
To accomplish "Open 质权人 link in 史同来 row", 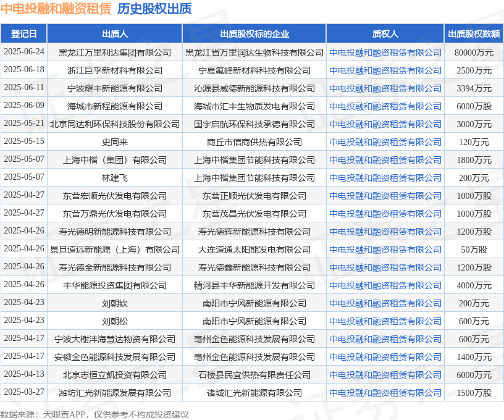I will click(x=385, y=142).
